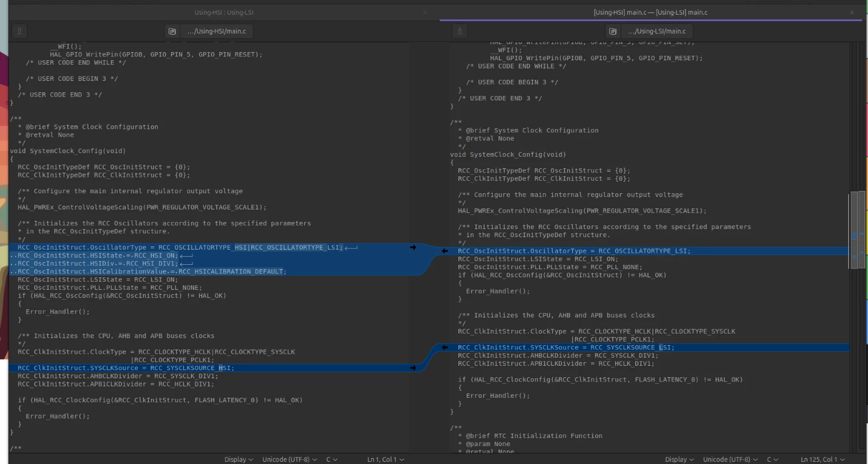This screenshot has width=868, height=464.
Task: Close the [Using-HSI] main.c comparison tab
Action: [852, 12]
